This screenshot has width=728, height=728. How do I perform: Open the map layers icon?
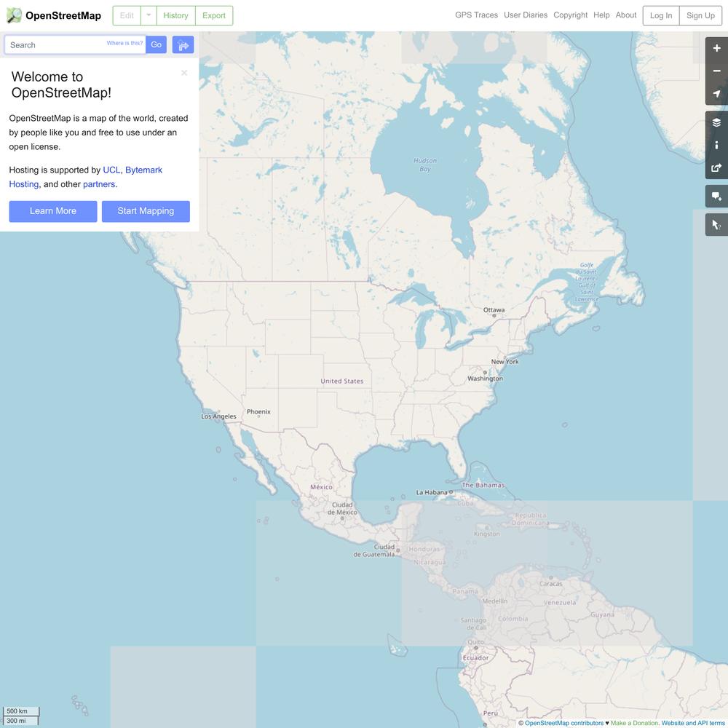point(716,122)
